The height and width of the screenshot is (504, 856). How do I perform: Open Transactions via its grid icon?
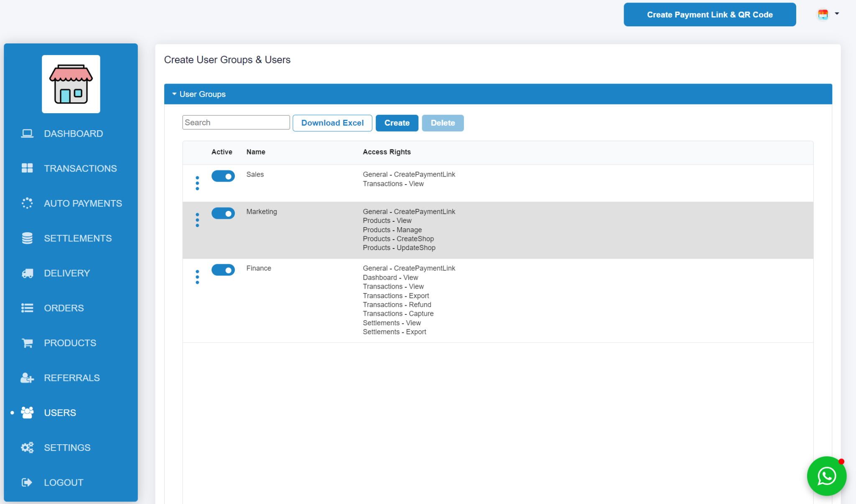(27, 168)
